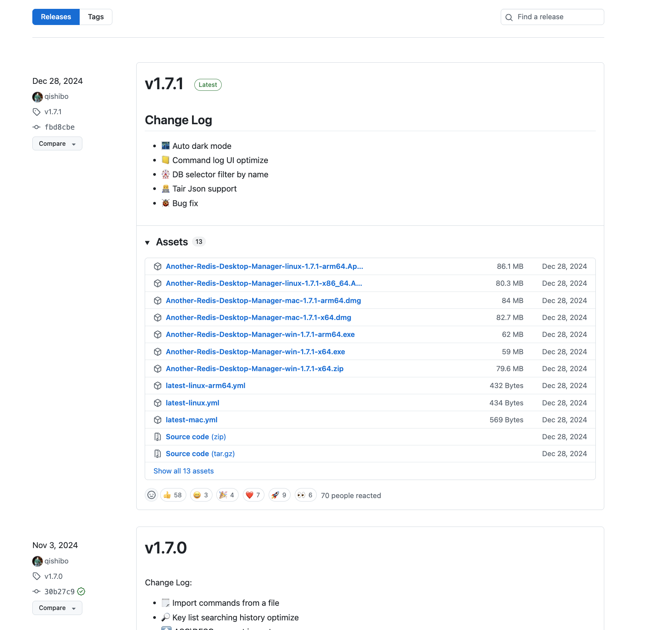Click the v1.7.0 tag icon in sidebar
The height and width of the screenshot is (630, 672).
[37, 576]
